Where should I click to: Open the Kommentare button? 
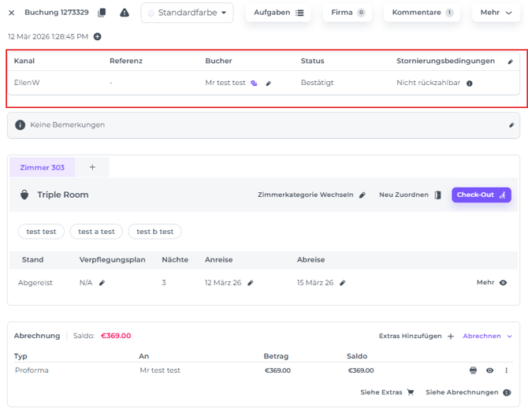pos(422,13)
